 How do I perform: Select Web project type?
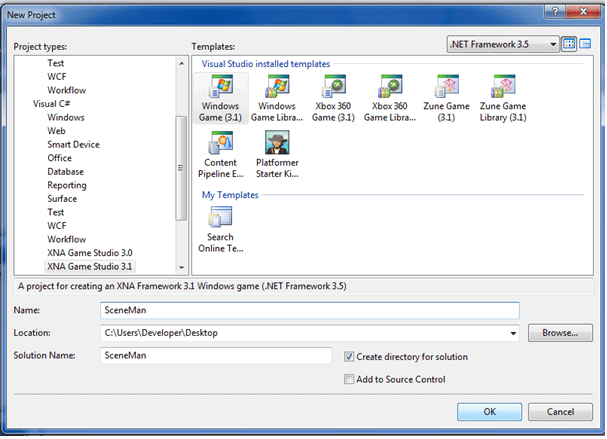pyautogui.click(x=57, y=131)
